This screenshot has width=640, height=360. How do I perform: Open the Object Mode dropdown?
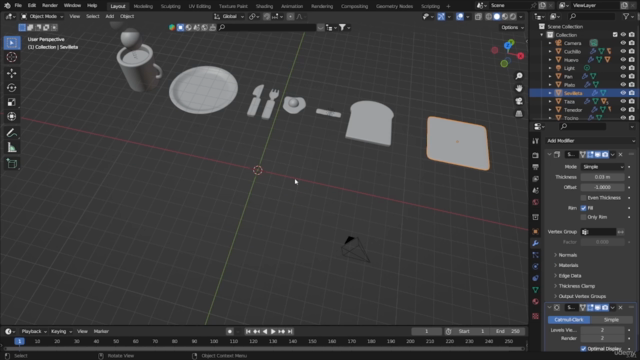(42, 16)
